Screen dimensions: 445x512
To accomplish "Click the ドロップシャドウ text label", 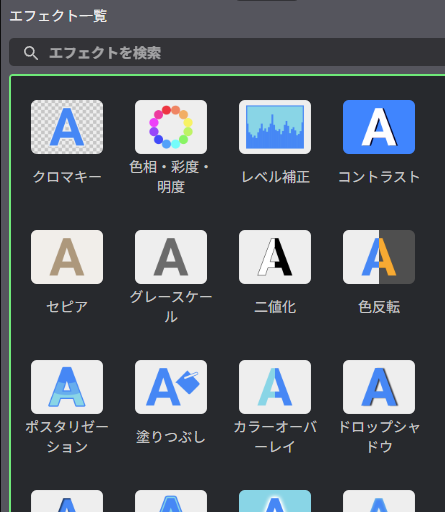I will (x=379, y=437).
